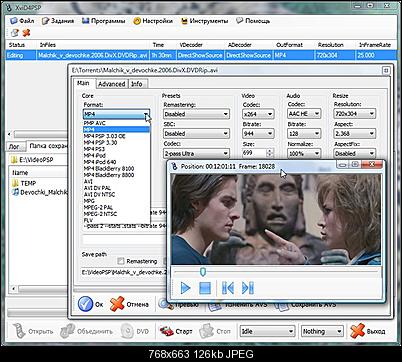Image resolution: width=402 pixels, height=362 pixels.
Task: Open the Инструменты menu
Action: coord(204,21)
